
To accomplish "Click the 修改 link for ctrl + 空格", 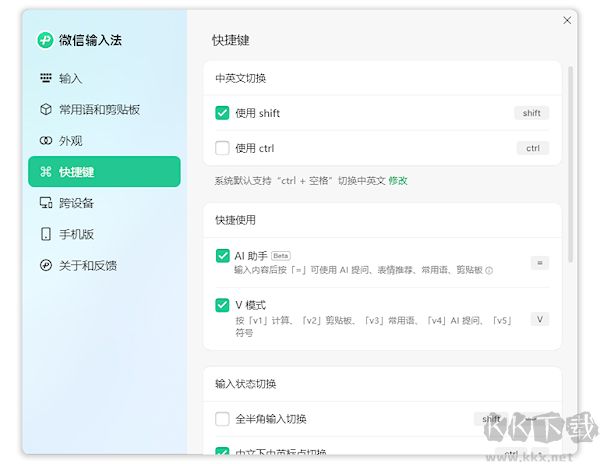I will [398, 180].
